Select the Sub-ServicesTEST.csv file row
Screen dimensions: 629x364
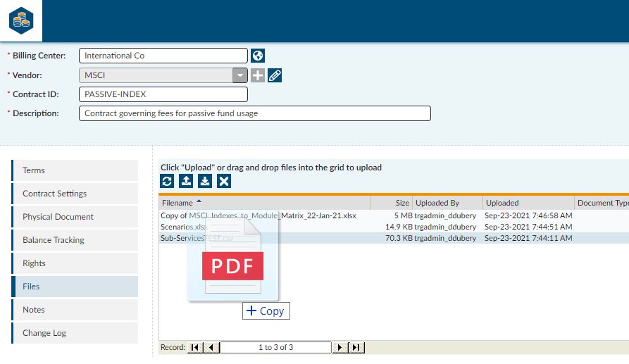tap(394, 238)
